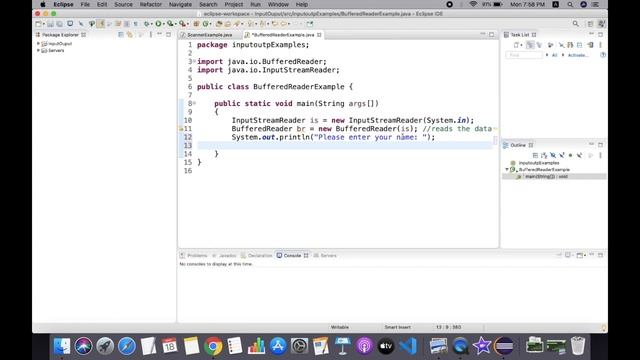Toggle Categorized presentation in Task List
640x360 pixels.
point(530,45)
